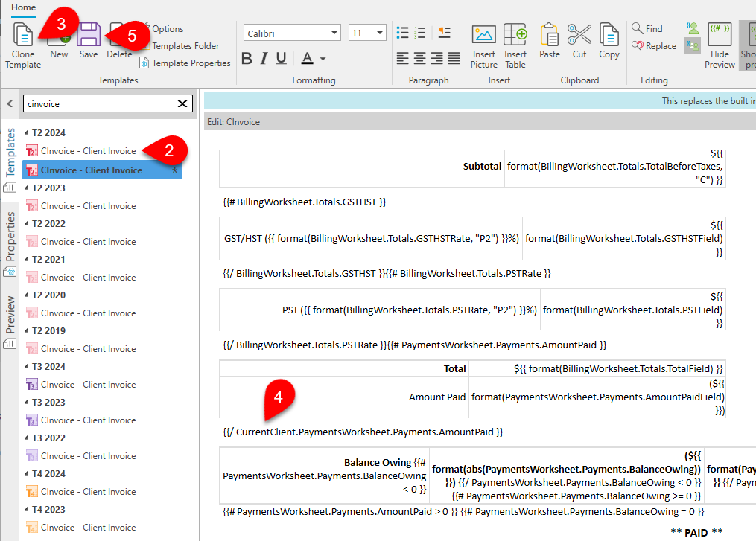Toggle underline formatting
The image size is (756, 541).
coord(281,58)
